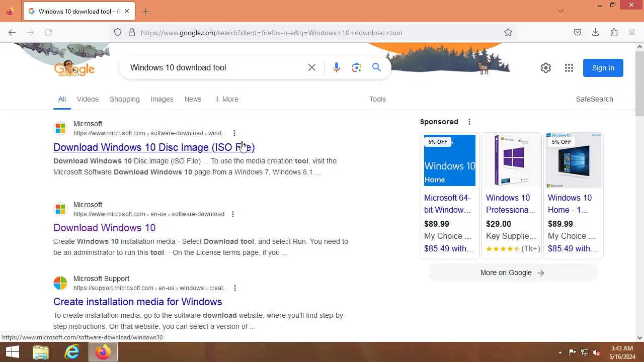The width and height of the screenshot is (644, 362).
Task: Reload the page with the refresh icon
Action: [48, 33]
